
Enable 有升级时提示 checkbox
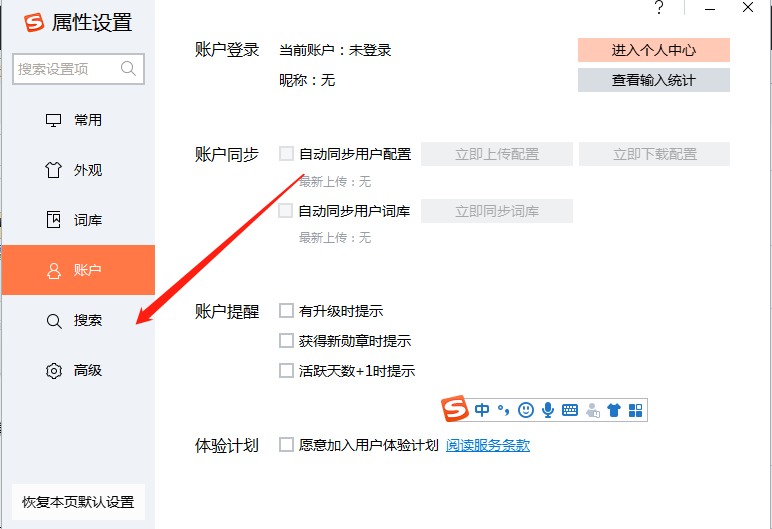pyautogui.click(x=286, y=311)
